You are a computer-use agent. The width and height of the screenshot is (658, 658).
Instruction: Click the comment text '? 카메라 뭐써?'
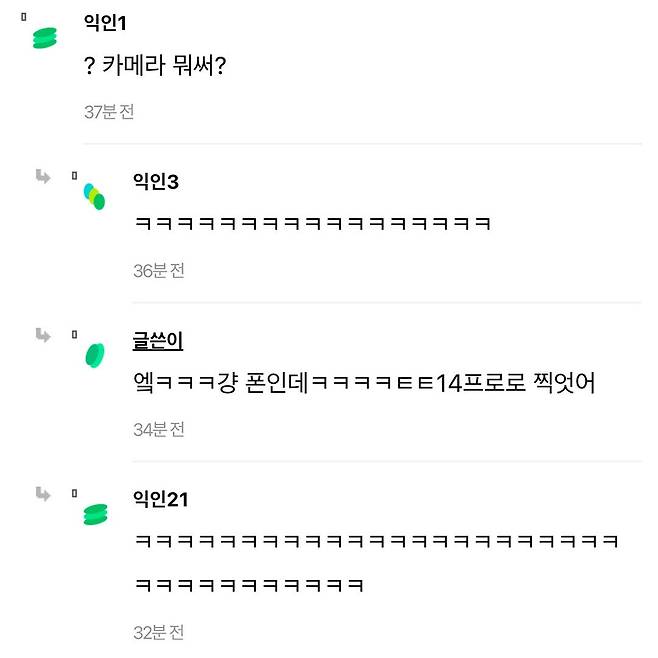coord(156,68)
